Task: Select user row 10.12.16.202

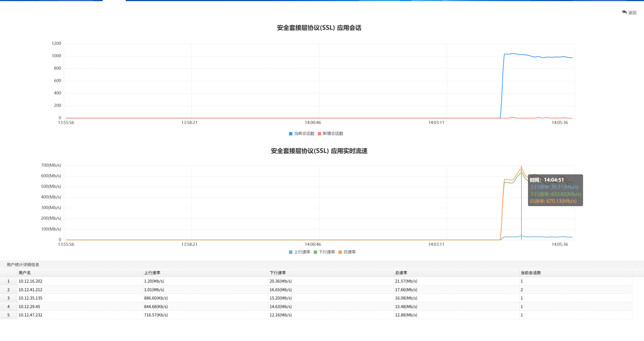Action: pos(30,281)
